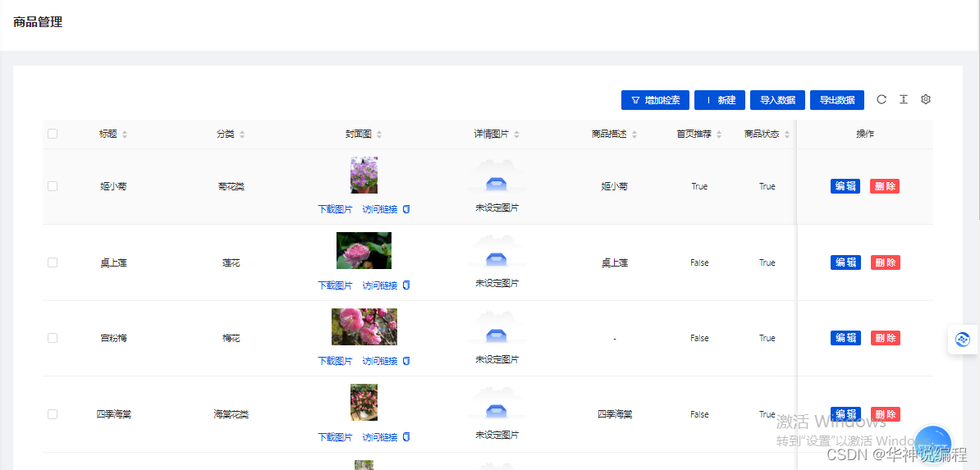Open the row density icon
The image size is (980, 470).
[x=903, y=99]
